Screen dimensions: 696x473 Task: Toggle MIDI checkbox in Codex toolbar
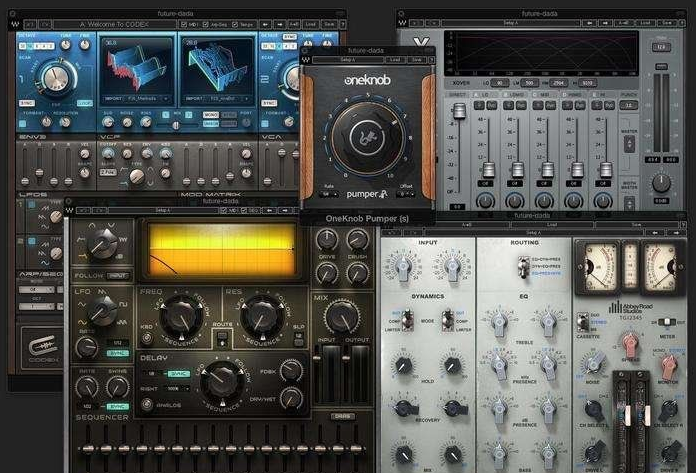(184, 24)
